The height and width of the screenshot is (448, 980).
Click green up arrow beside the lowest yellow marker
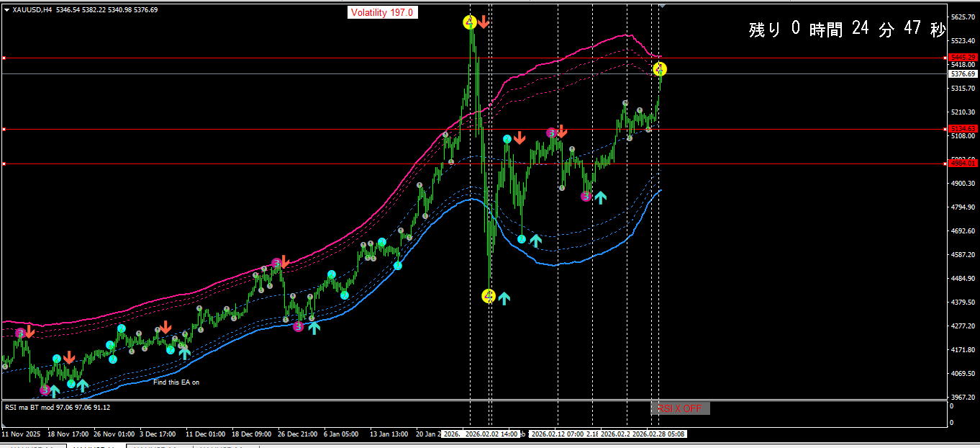[x=504, y=297]
